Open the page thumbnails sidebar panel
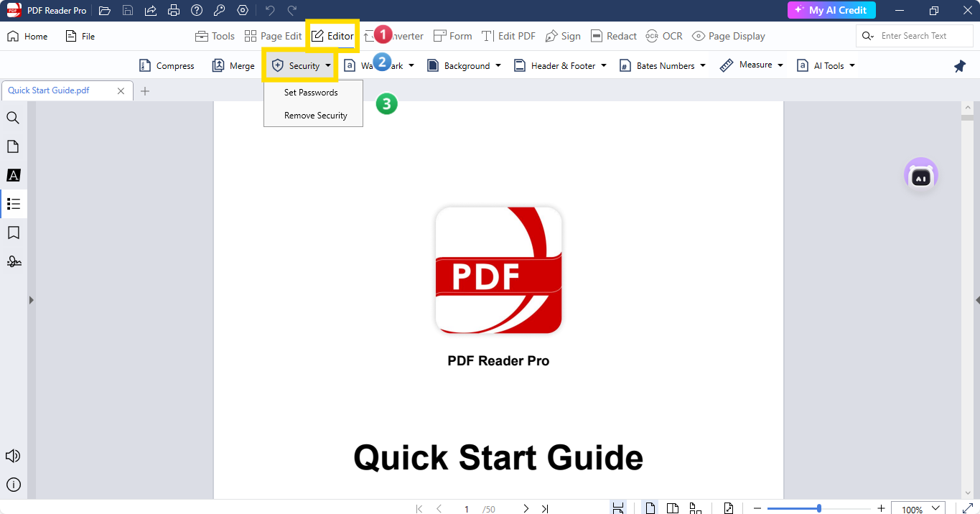This screenshot has height=514, width=980. [x=13, y=146]
